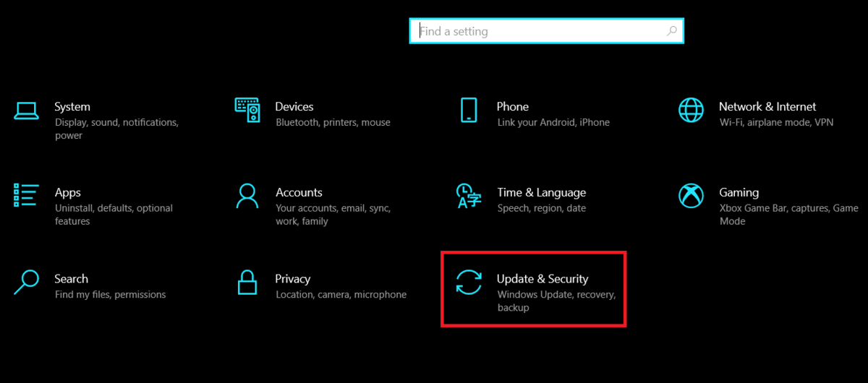Click 'Wi-Fi, airplane mode, VPN' description
868x383 pixels.
point(776,123)
